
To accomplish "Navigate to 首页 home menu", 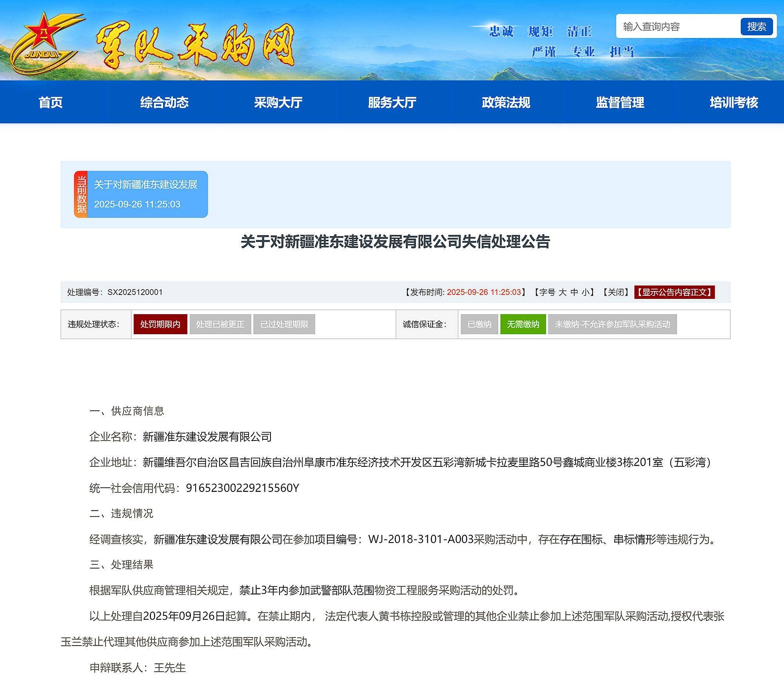I will 51,102.
